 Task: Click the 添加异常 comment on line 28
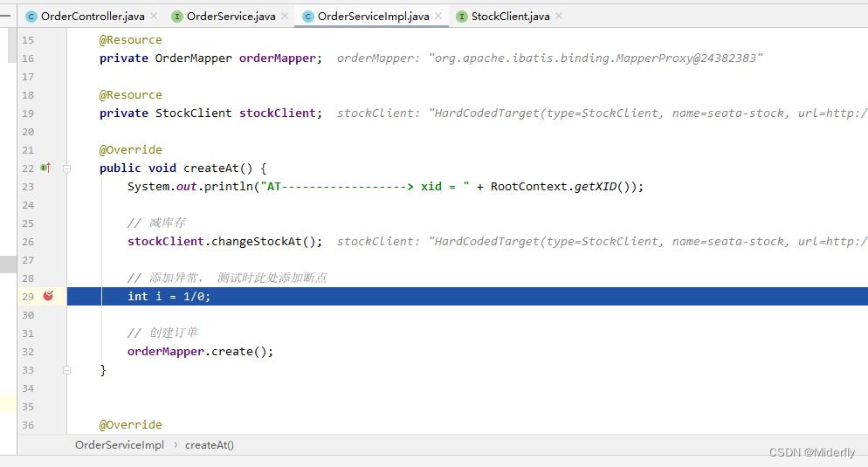coord(227,278)
